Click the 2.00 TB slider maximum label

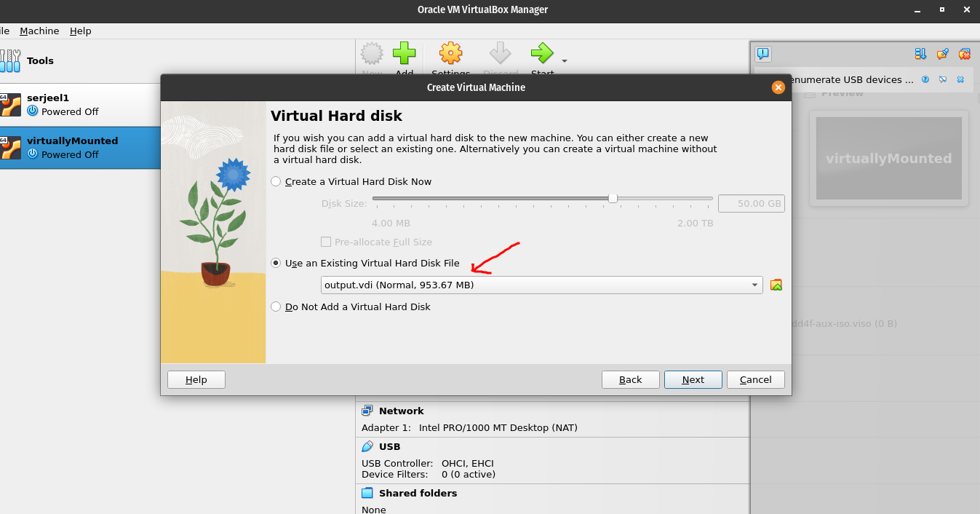696,223
